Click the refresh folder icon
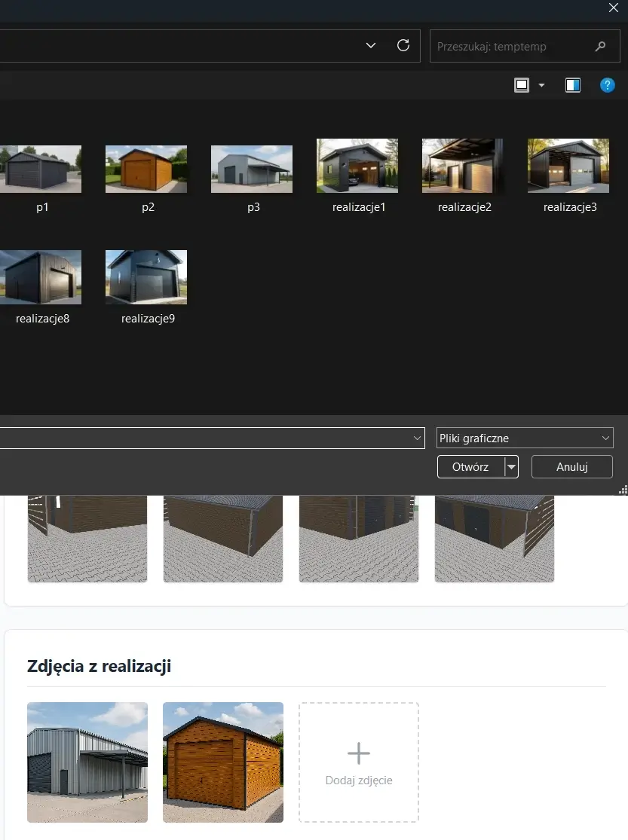 [x=403, y=45]
